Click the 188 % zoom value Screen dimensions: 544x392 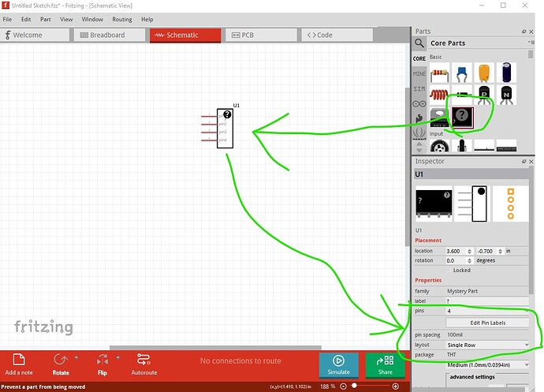[x=327, y=386]
